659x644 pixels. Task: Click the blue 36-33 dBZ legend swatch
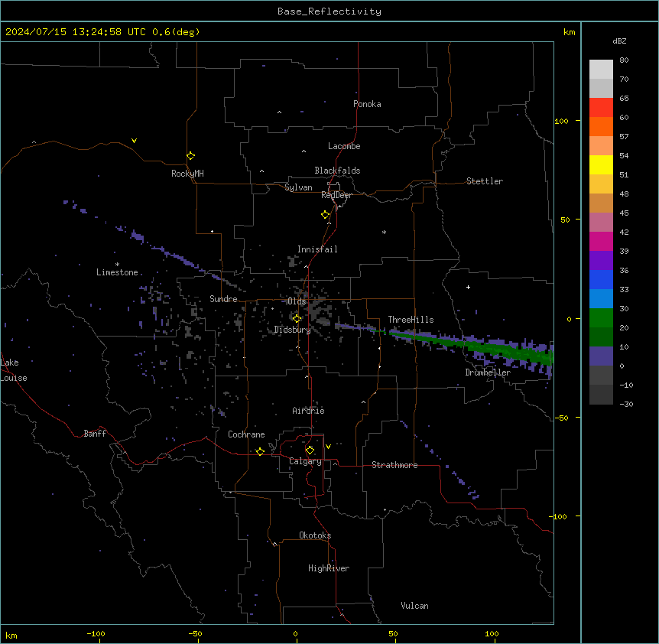point(601,279)
